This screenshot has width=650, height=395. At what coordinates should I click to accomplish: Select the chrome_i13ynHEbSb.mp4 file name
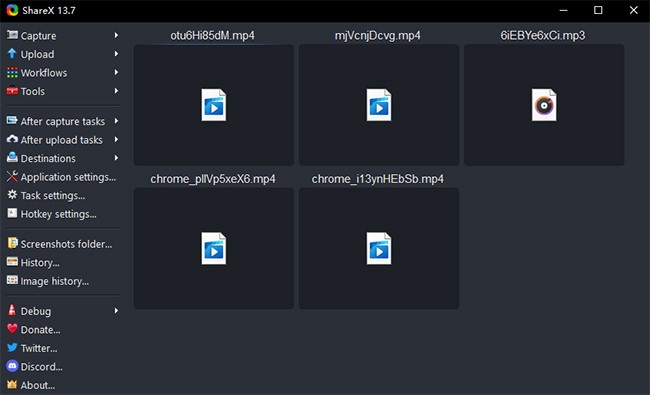point(378,179)
